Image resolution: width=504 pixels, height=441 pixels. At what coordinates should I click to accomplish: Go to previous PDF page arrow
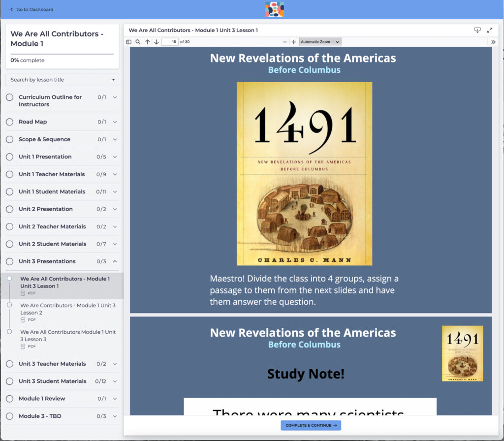147,42
